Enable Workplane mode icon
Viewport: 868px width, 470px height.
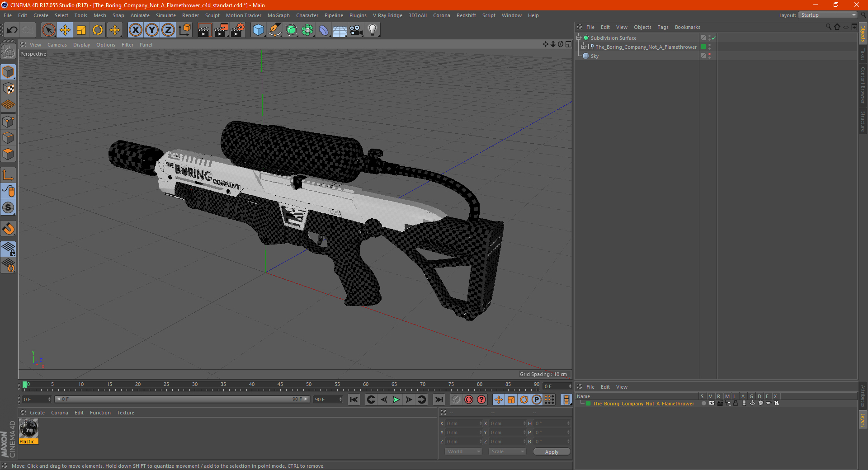click(8, 105)
